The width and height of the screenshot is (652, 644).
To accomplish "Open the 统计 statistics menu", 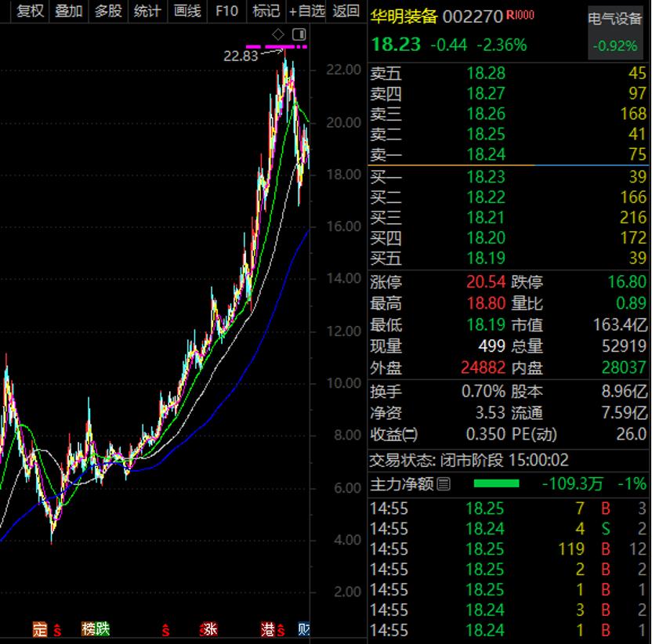I will [x=147, y=11].
